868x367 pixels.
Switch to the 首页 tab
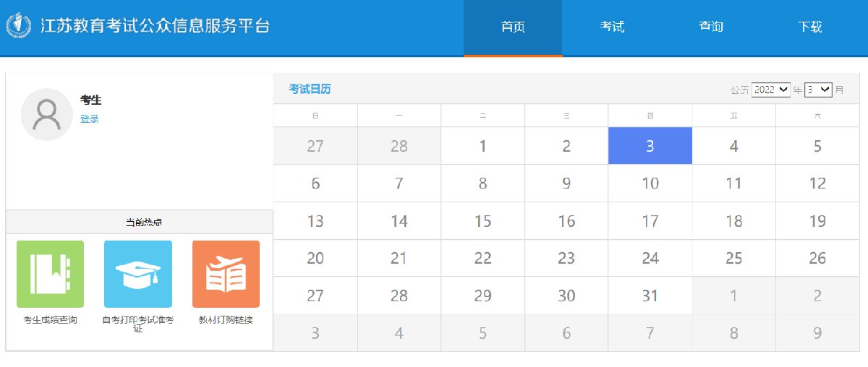(x=513, y=27)
